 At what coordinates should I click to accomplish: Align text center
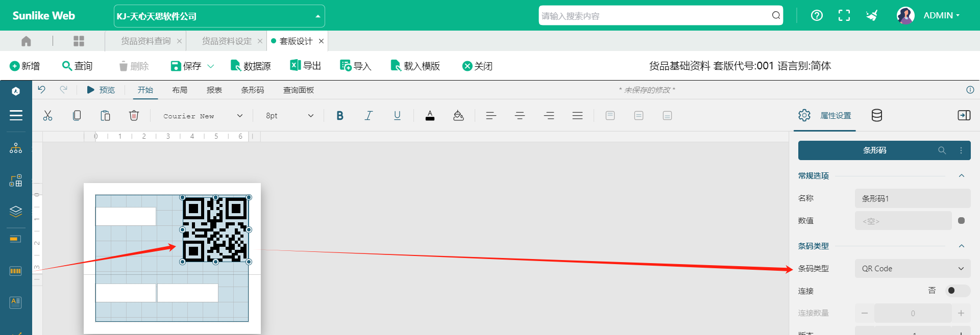coord(520,116)
